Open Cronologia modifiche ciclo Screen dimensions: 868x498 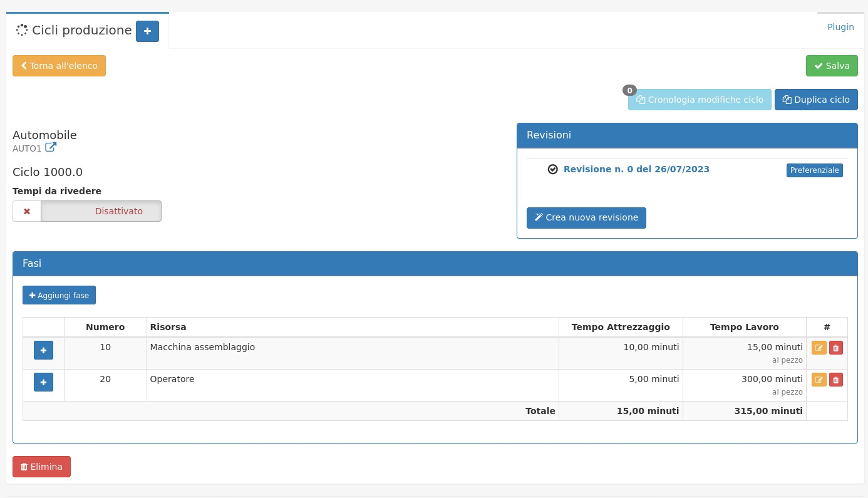point(699,100)
